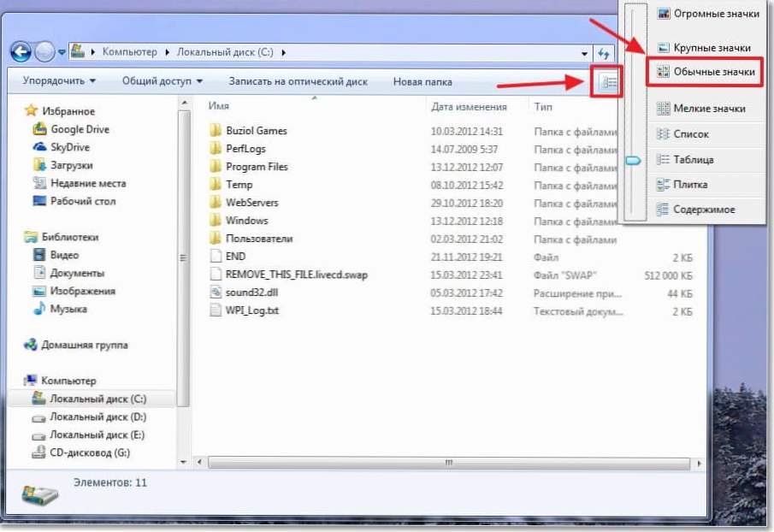Viewport: 774px width, 532px height.
Task: Open Рабочий стол in navigation pane
Action: 74,201
